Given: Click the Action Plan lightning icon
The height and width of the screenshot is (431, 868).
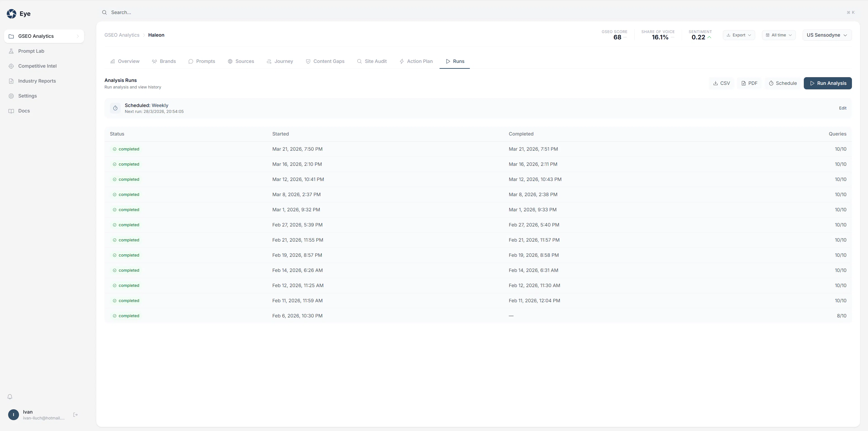Looking at the screenshot, I should pos(402,61).
